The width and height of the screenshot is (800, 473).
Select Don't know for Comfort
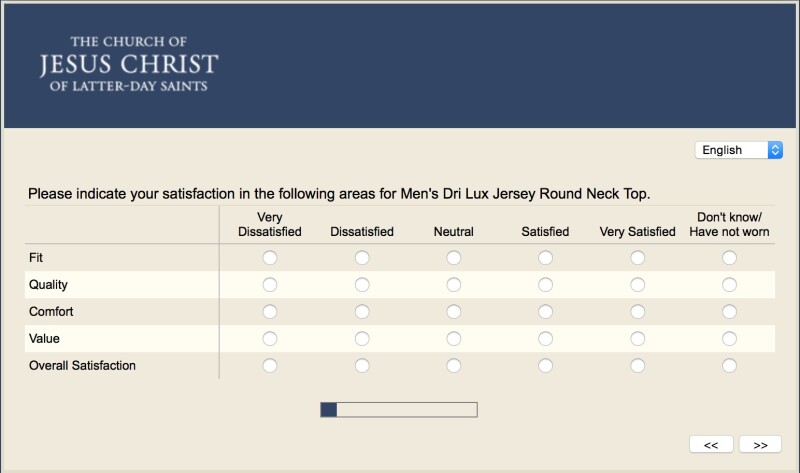click(730, 312)
